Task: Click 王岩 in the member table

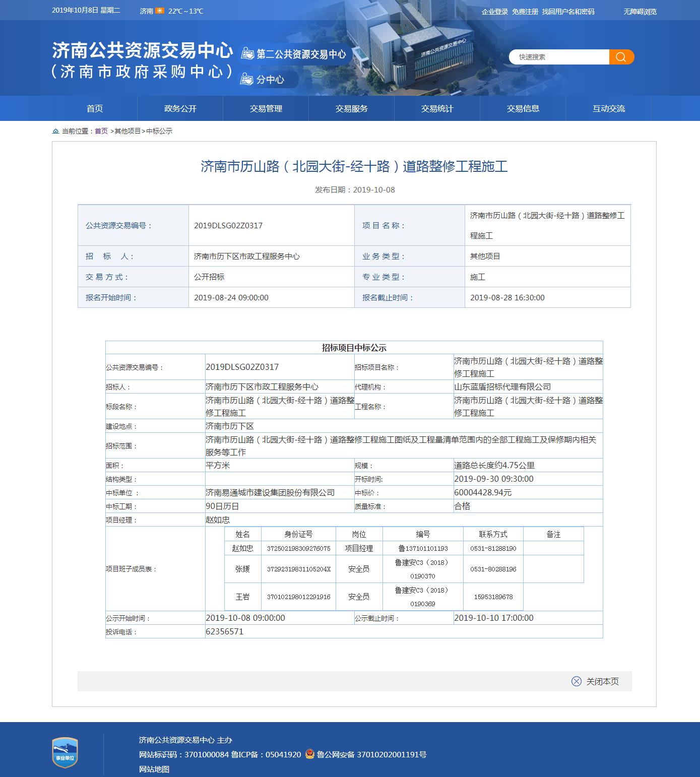Action: coord(242,597)
